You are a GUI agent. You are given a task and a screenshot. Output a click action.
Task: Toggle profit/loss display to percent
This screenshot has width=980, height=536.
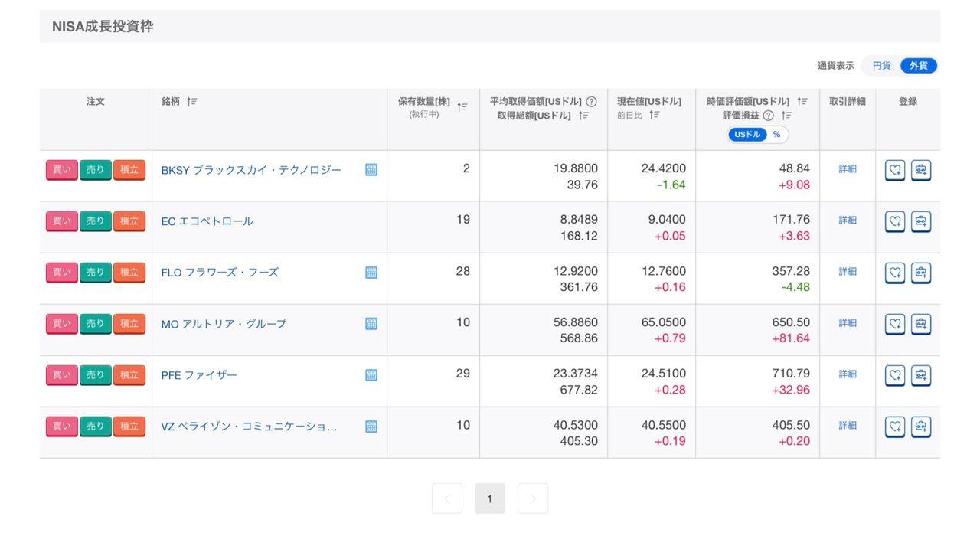click(x=776, y=134)
